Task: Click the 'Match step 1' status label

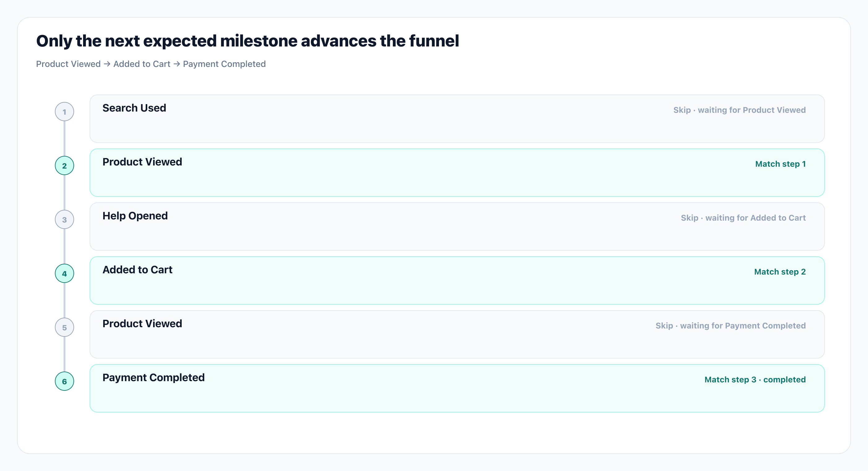Action: click(x=780, y=164)
